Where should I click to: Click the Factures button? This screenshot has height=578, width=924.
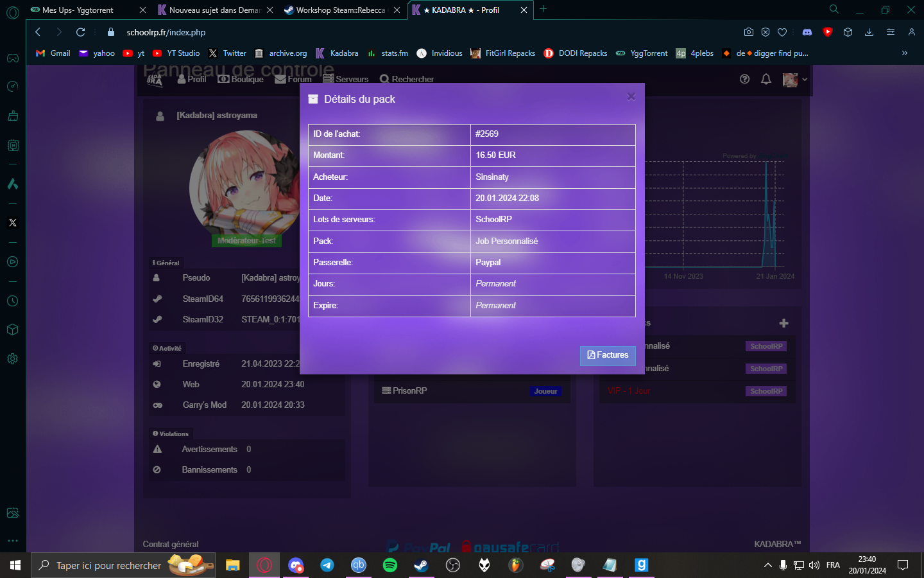tap(608, 355)
